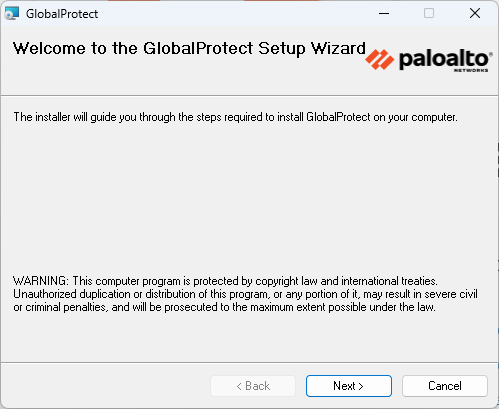
Task: Click the separator line below the heading
Action: [x=249, y=95]
